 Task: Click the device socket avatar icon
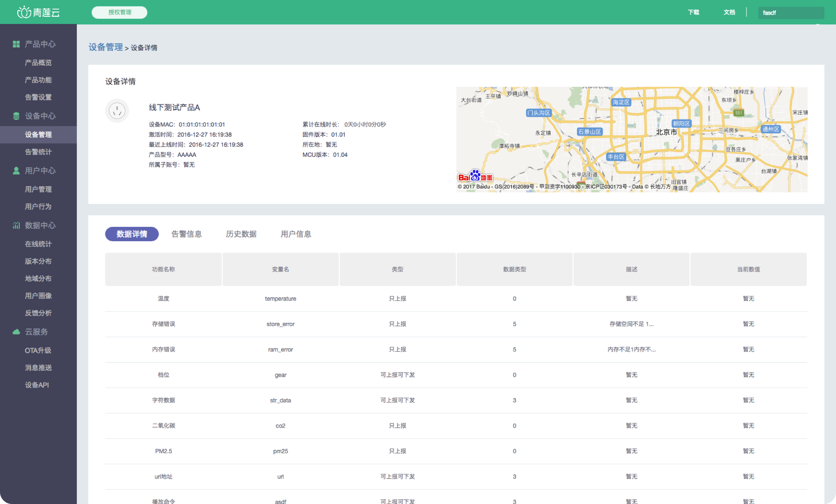117,111
